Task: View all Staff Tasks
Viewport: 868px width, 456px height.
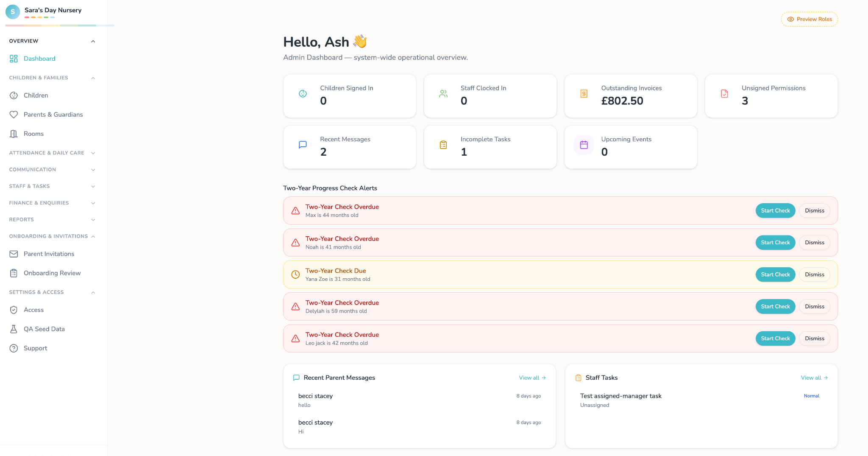Action: (x=814, y=378)
